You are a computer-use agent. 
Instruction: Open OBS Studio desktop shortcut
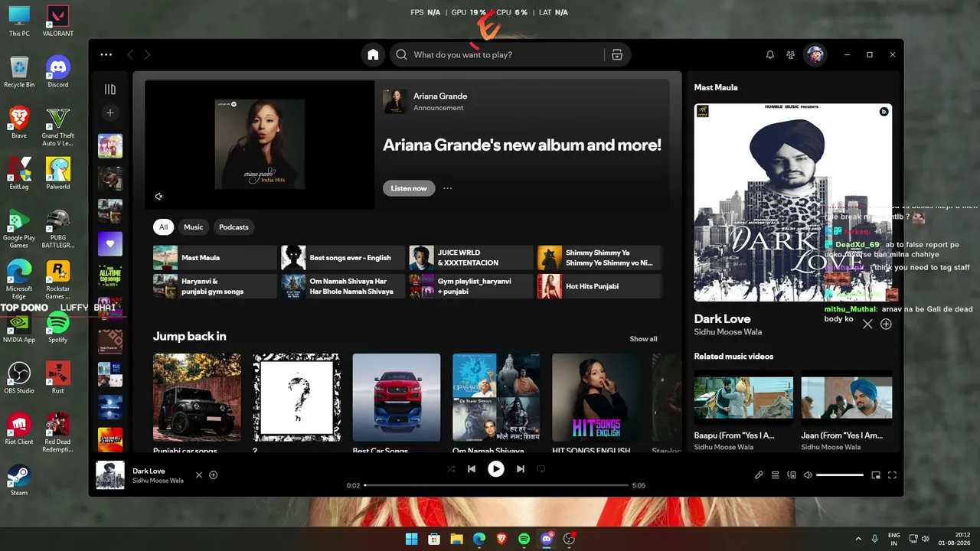coord(19,377)
